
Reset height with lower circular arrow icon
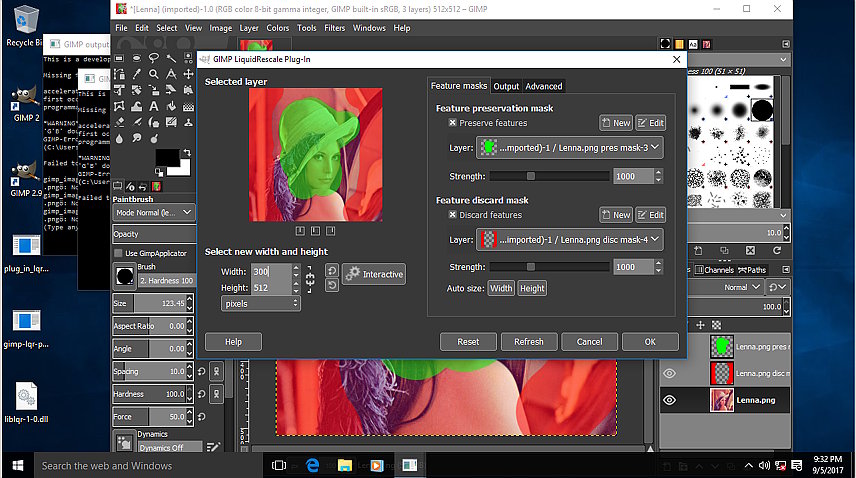pyautogui.click(x=331, y=285)
